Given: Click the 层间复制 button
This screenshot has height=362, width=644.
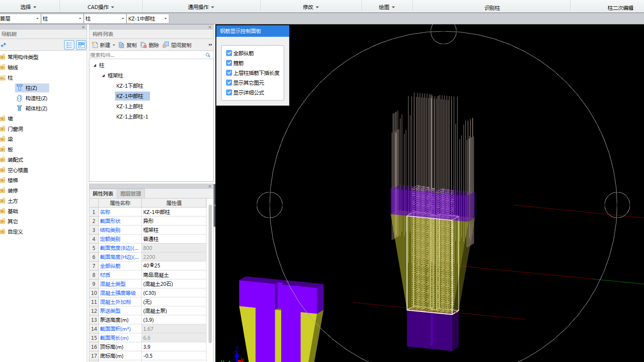Looking at the screenshot, I should tap(177, 45).
